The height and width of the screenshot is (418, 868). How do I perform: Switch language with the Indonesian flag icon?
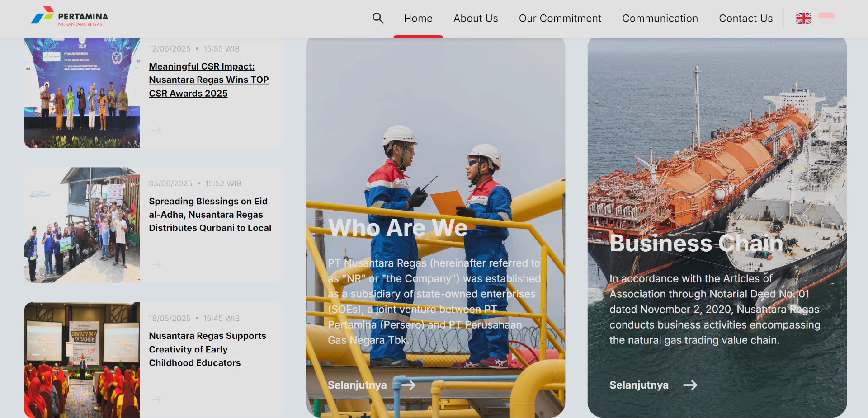click(826, 18)
